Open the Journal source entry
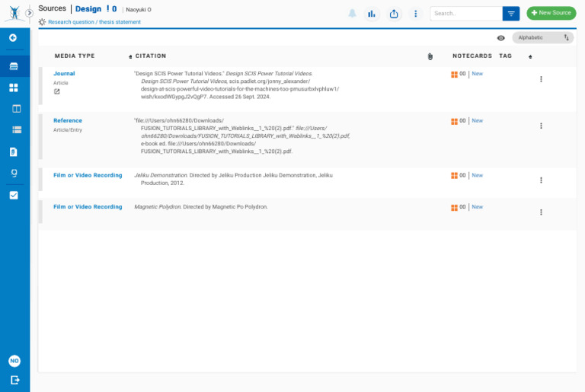 [x=64, y=74]
